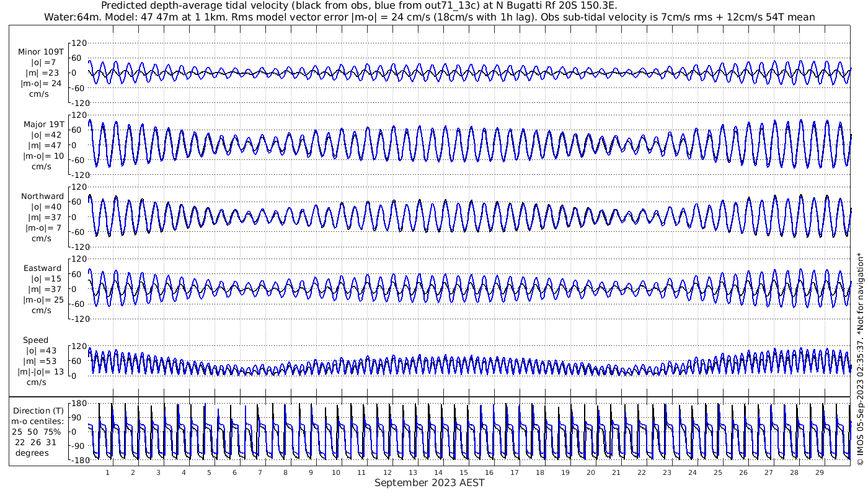Viewport: 868px width, 496px height.
Task: Click the x-axis day label '25'
Action: click(717, 472)
